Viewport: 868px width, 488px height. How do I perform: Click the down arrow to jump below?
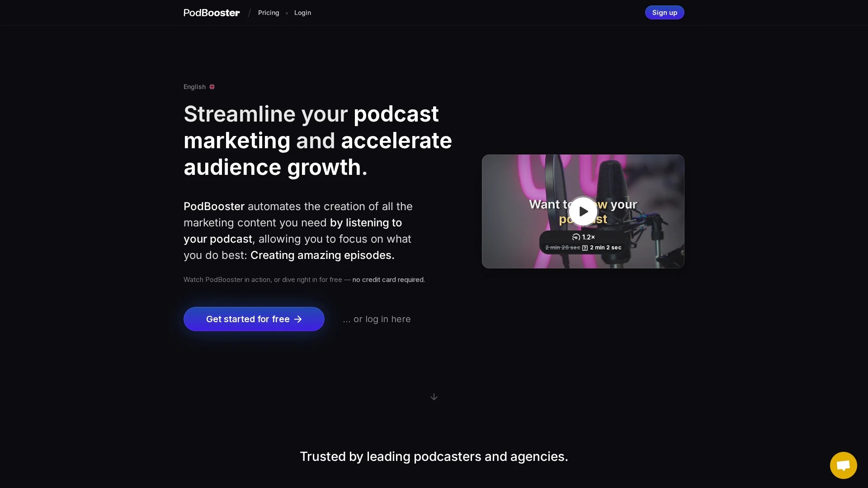tap(434, 397)
